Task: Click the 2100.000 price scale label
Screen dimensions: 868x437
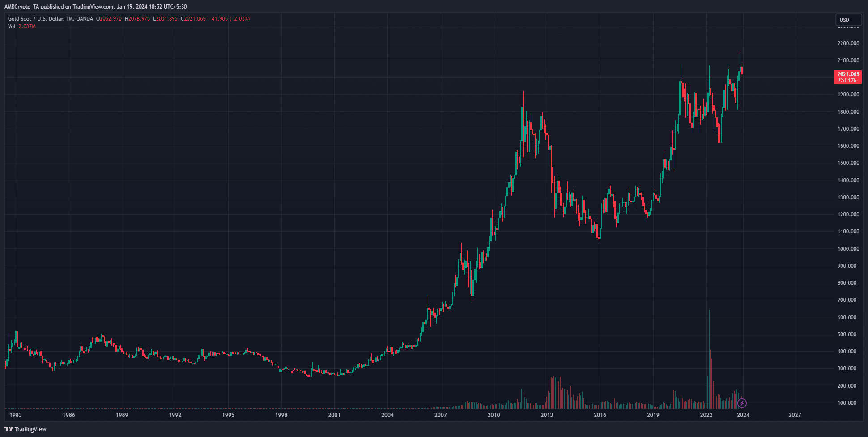Action: click(848, 60)
